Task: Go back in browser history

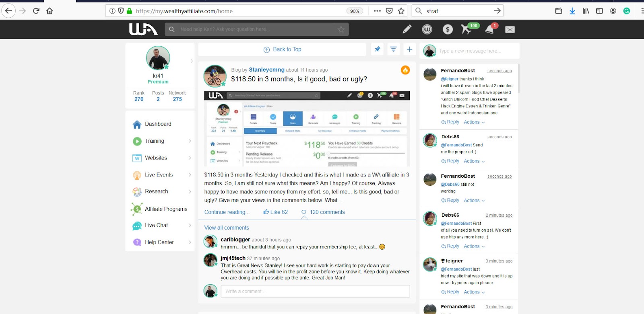Action: pyautogui.click(x=8, y=11)
